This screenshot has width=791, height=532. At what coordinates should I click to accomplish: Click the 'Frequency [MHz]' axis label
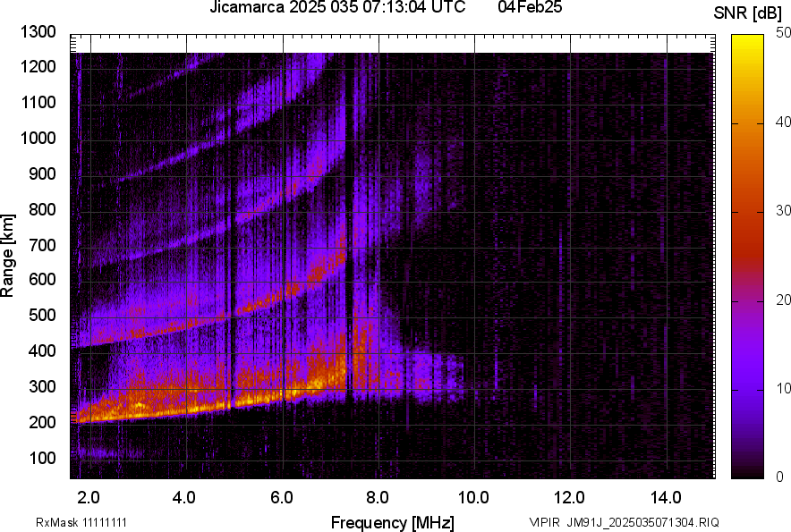tap(393, 522)
